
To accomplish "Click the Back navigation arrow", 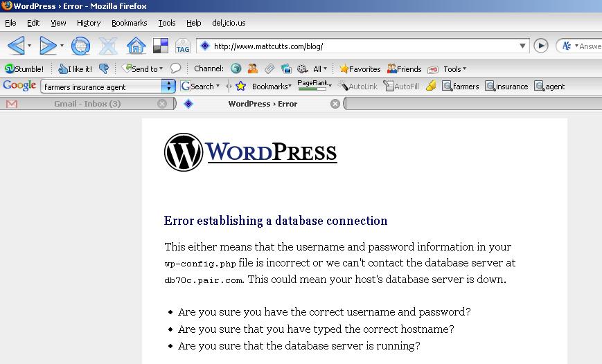I will click(x=16, y=46).
